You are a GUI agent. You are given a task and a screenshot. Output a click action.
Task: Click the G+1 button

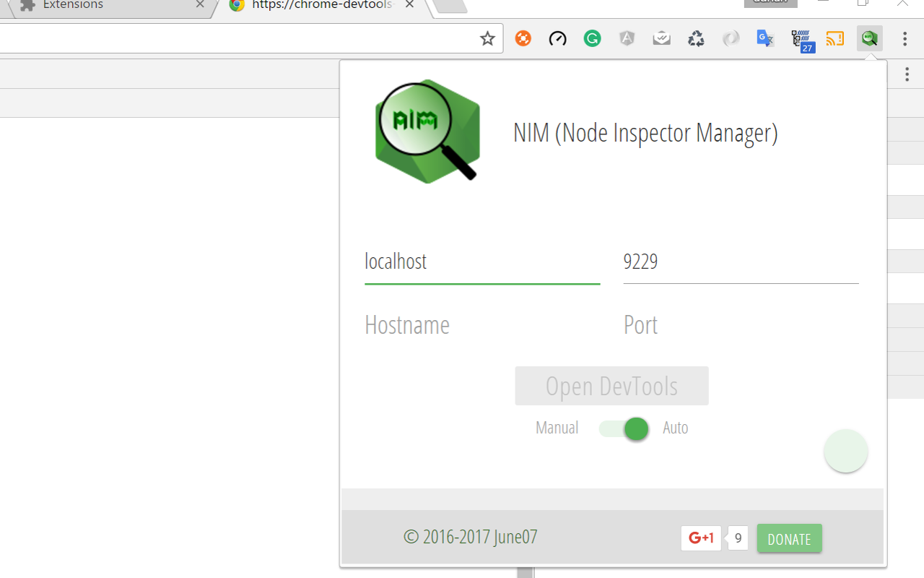pyautogui.click(x=701, y=538)
